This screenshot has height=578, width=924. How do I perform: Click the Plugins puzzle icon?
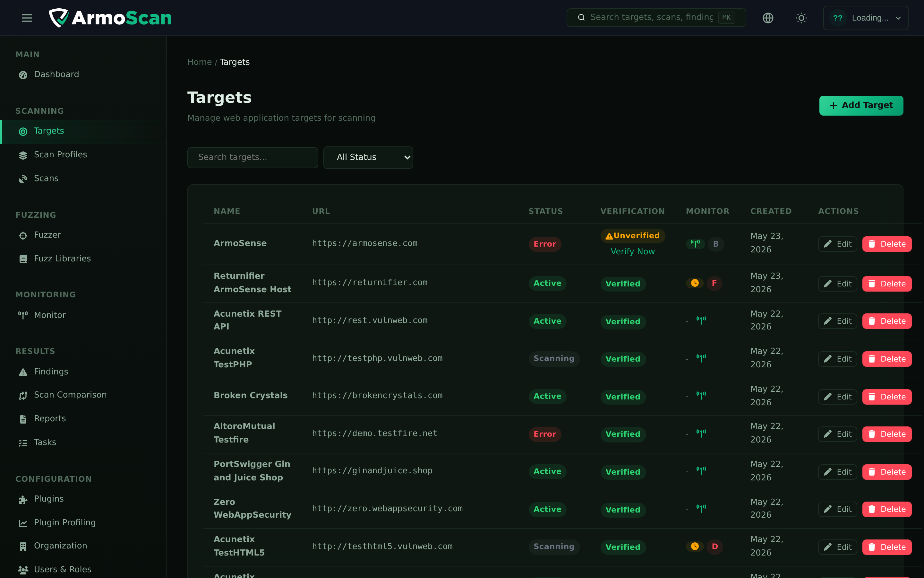point(23,499)
